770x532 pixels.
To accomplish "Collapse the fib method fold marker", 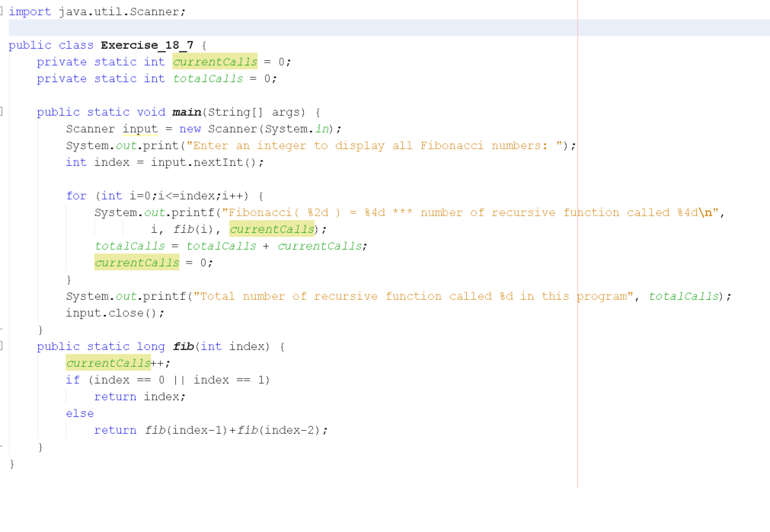I will coord(2,346).
